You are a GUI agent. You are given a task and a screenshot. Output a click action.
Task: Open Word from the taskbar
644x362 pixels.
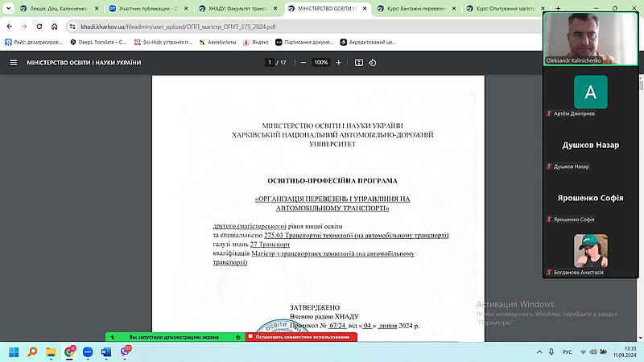(x=106, y=352)
